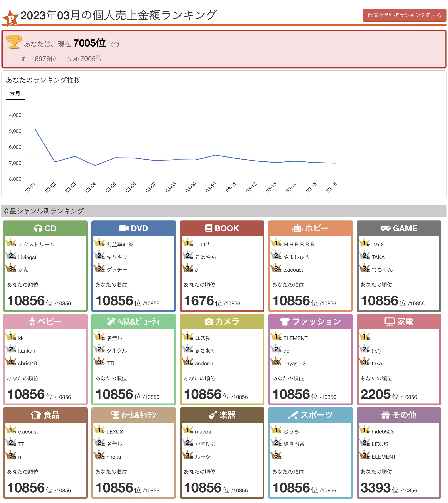The image size is (448, 503).
Task: Click 1st crown beside コロナ
Action: [x=188, y=243]
